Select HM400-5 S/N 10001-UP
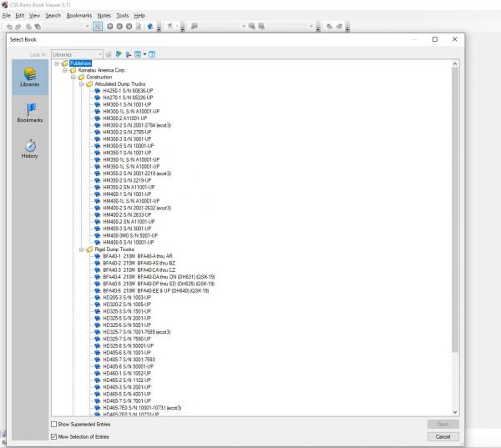The width and height of the screenshot is (501, 448). pos(129,243)
